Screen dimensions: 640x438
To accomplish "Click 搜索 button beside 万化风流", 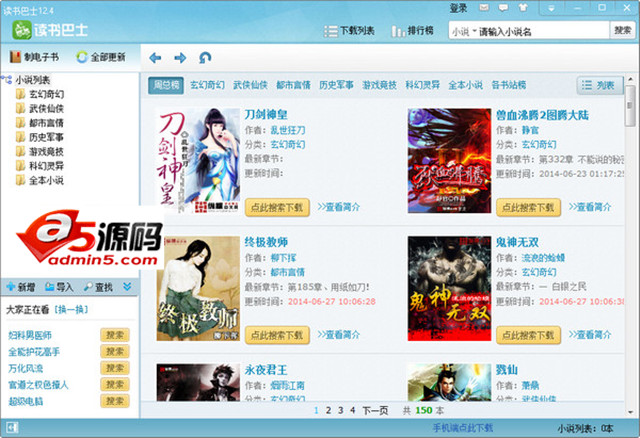I will coord(115,368).
